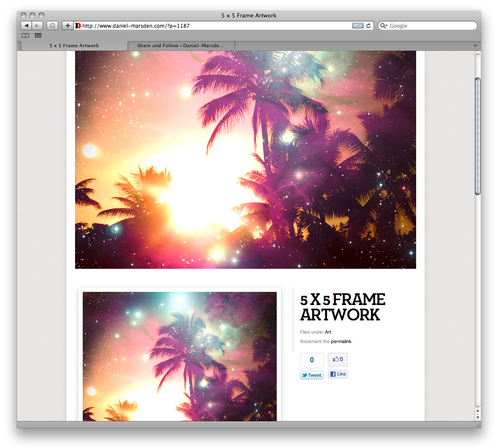Open the smaller framed palm tree image

pyautogui.click(x=180, y=357)
